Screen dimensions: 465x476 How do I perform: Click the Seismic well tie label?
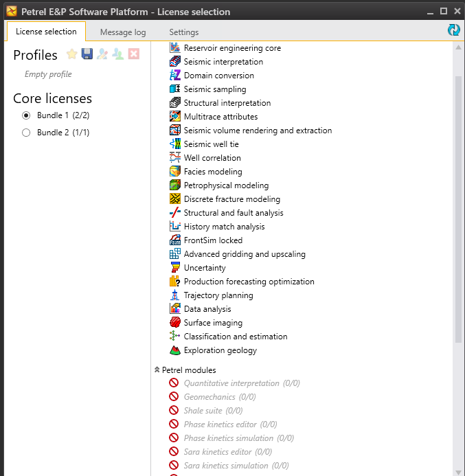212,144
